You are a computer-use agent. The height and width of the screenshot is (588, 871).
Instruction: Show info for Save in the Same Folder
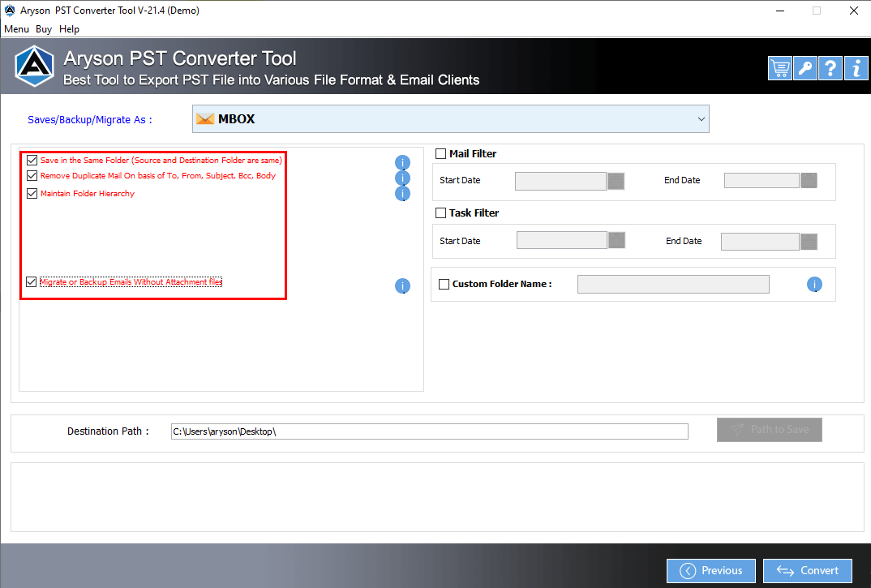pyautogui.click(x=402, y=162)
